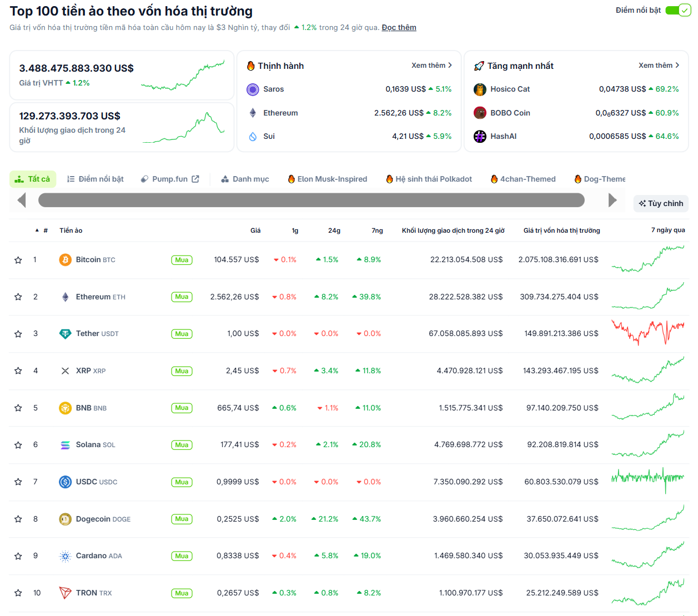
Task: Sort by the 24g column header
Action: pos(334,231)
